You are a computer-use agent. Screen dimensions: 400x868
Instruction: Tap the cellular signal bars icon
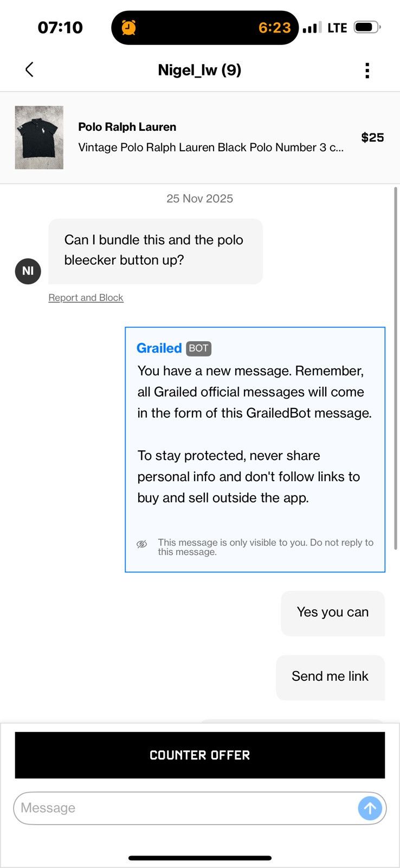(x=312, y=27)
